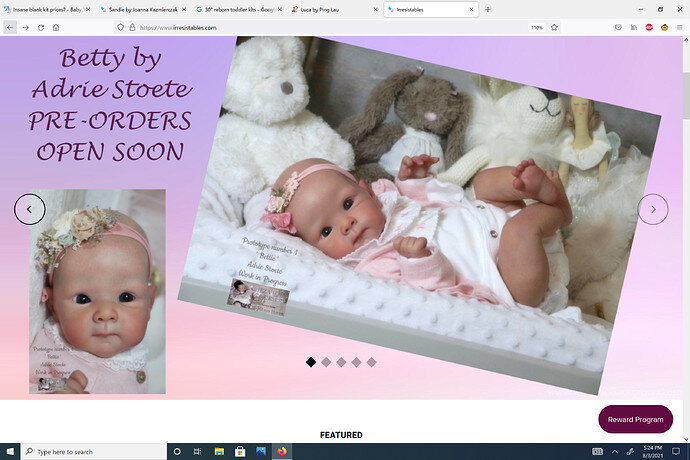Open the red adblock extension icon
Screen dimensions: 690x460
[x=649, y=27]
